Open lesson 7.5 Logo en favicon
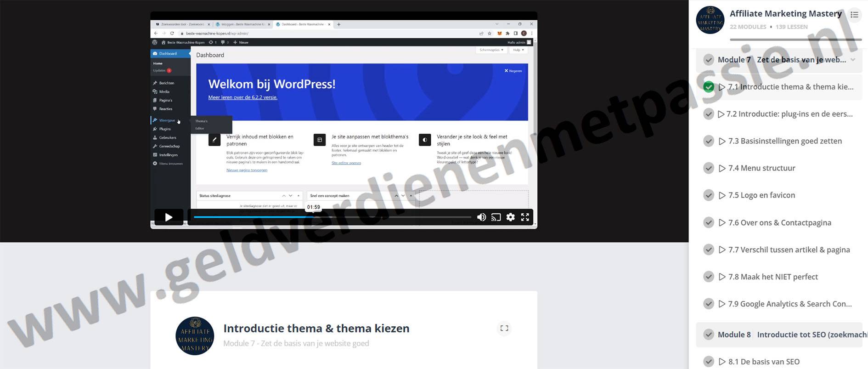 click(761, 195)
